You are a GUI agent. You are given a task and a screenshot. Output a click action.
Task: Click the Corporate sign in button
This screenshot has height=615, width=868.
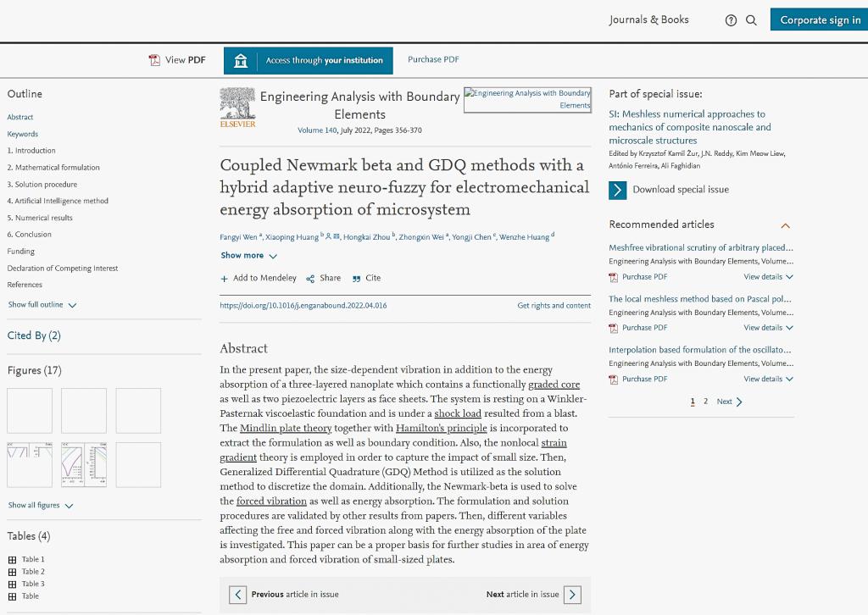tap(819, 20)
